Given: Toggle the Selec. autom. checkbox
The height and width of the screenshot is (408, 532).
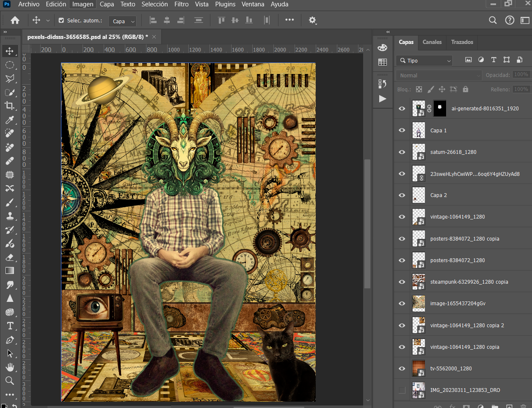Looking at the screenshot, I should point(61,20).
